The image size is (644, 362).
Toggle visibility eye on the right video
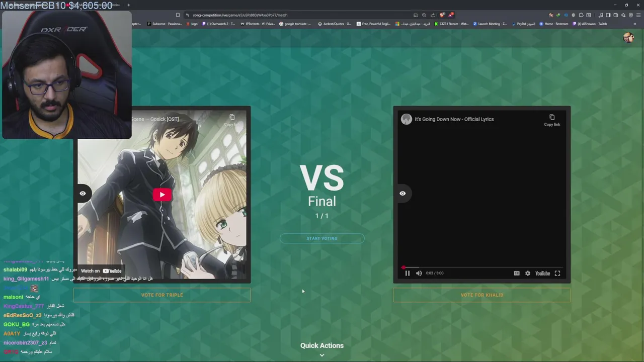click(403, 193)
